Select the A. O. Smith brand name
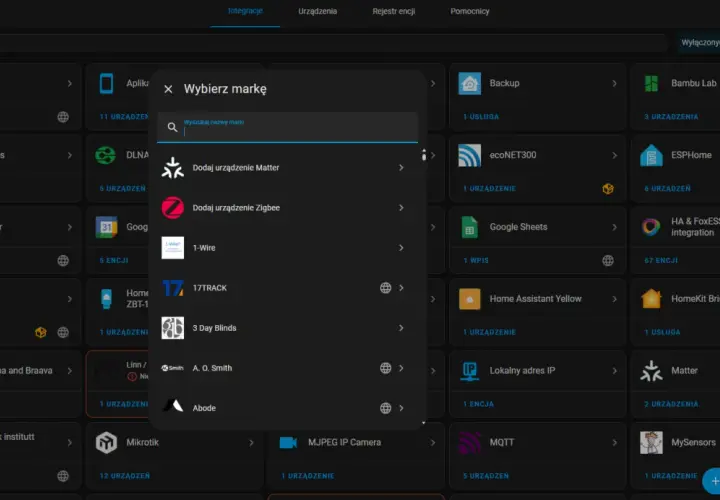 212,368
